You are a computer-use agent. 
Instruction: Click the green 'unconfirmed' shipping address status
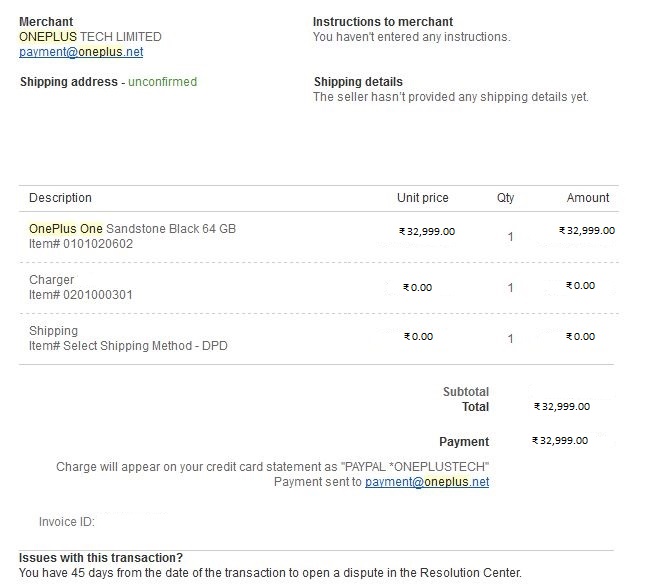click(x=163, y=82)
